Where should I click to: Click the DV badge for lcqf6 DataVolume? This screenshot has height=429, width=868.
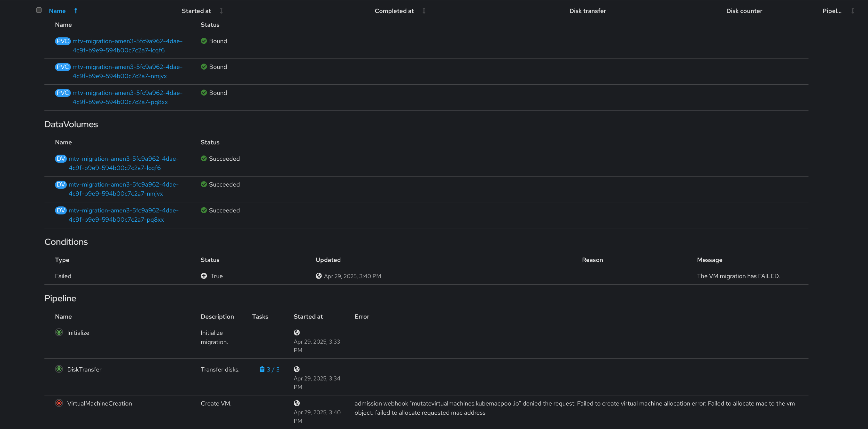tap(61, 159)
